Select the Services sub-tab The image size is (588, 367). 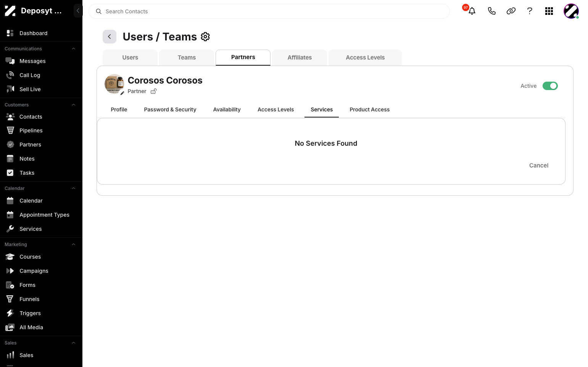coord(322,109)
